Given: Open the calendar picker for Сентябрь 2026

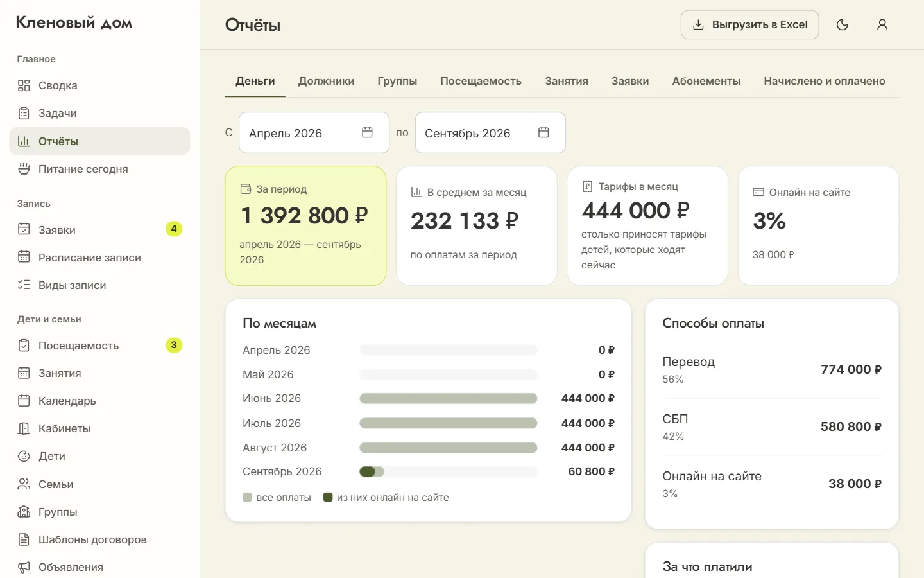Looking at the screenshot, I should [x=543, y=132].
